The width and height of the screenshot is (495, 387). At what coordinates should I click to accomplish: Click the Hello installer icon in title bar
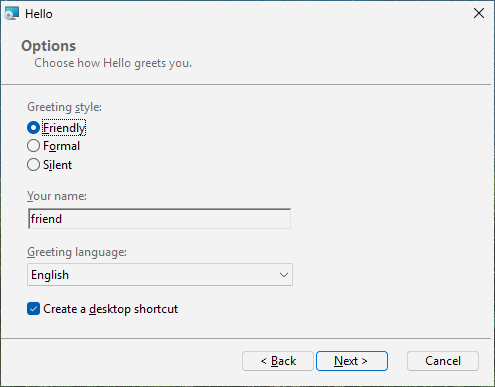[x=11, y=13]
